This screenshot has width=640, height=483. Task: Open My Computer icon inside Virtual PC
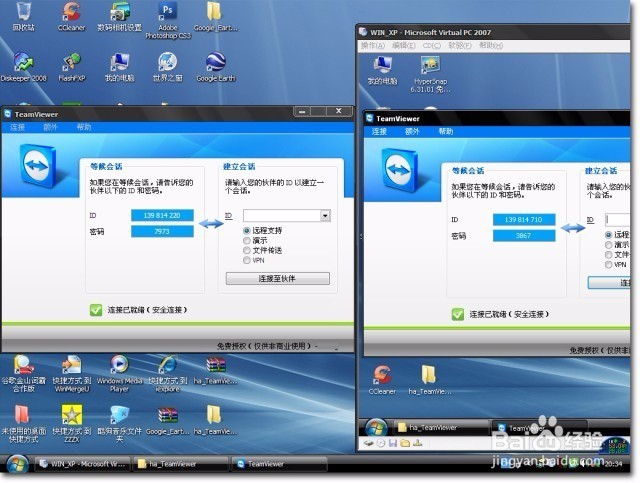tap(382, 70)
